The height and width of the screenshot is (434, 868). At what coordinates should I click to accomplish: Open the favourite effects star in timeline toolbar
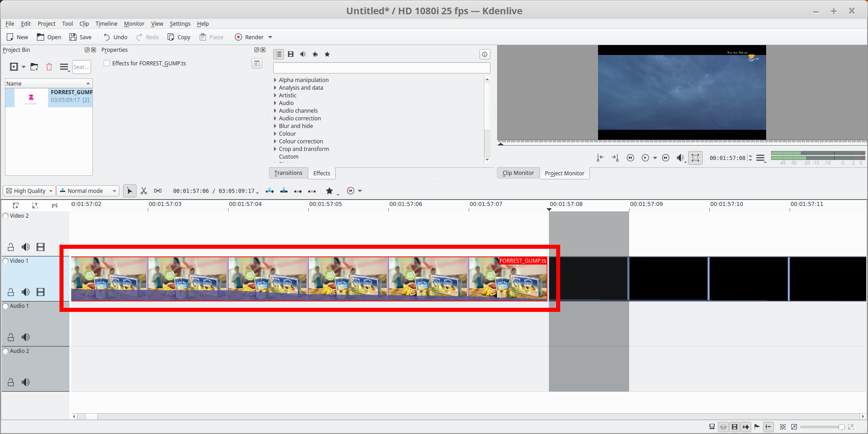(329, 191)
